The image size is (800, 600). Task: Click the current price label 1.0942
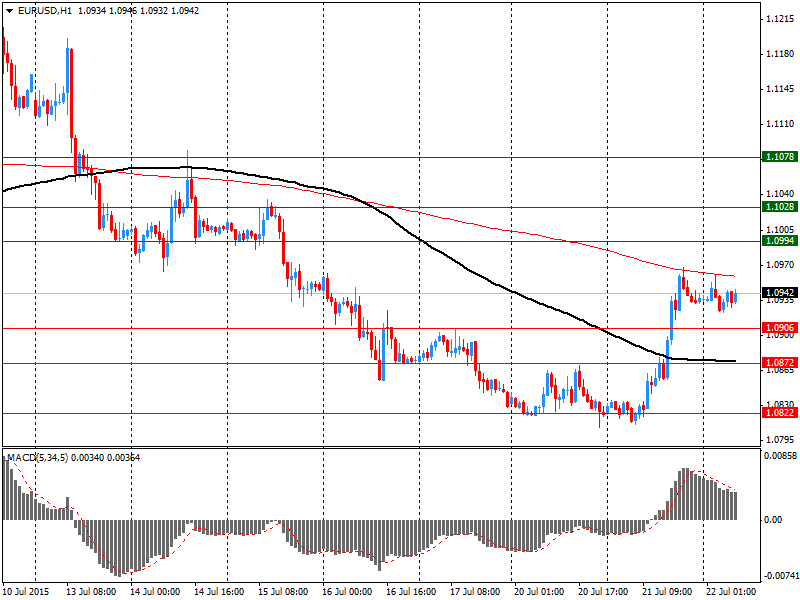tap(780, 293)
